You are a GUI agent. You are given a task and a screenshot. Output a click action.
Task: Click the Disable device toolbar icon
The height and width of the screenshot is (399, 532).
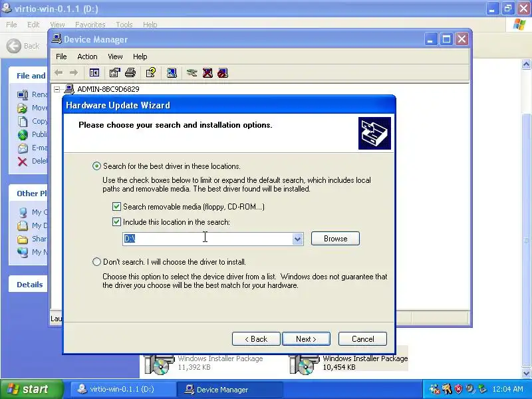pos(223,72)
